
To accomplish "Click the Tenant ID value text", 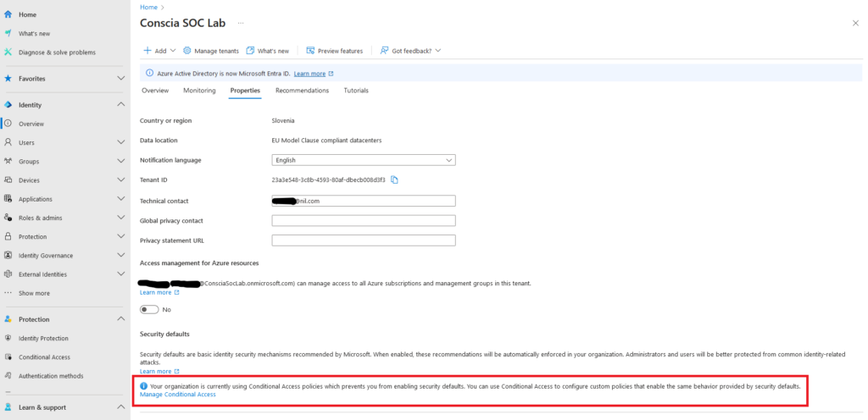I will click(x=329, y=180).
